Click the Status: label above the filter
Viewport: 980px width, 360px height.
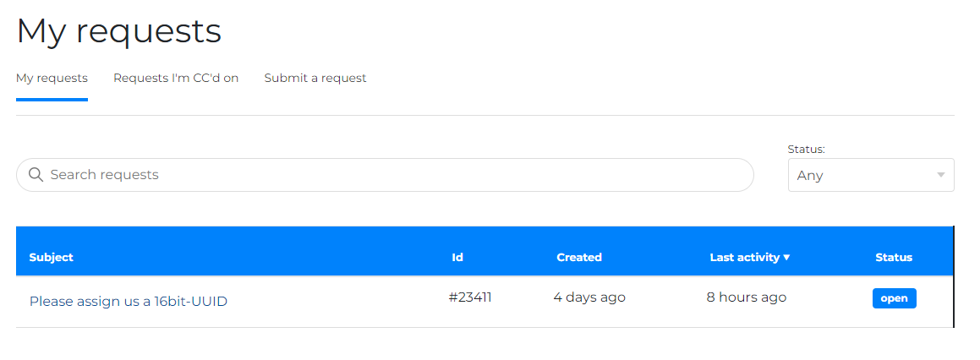click(x=807, y=150)
